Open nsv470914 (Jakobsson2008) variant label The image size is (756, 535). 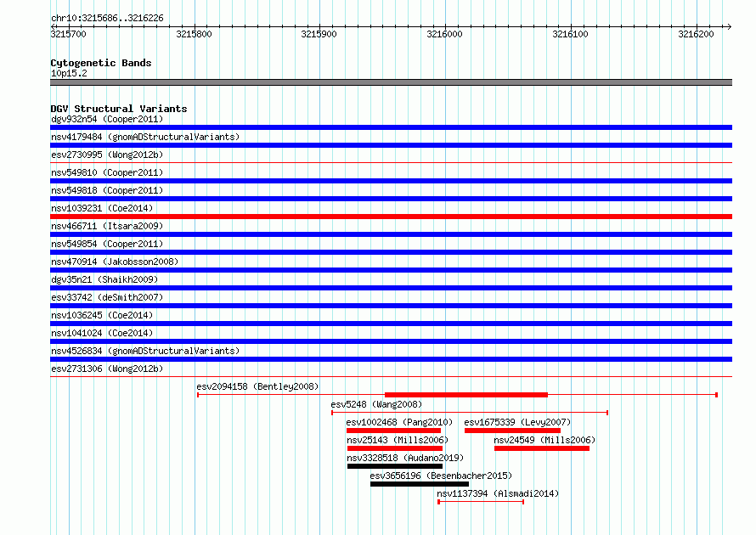coord(115,262)
